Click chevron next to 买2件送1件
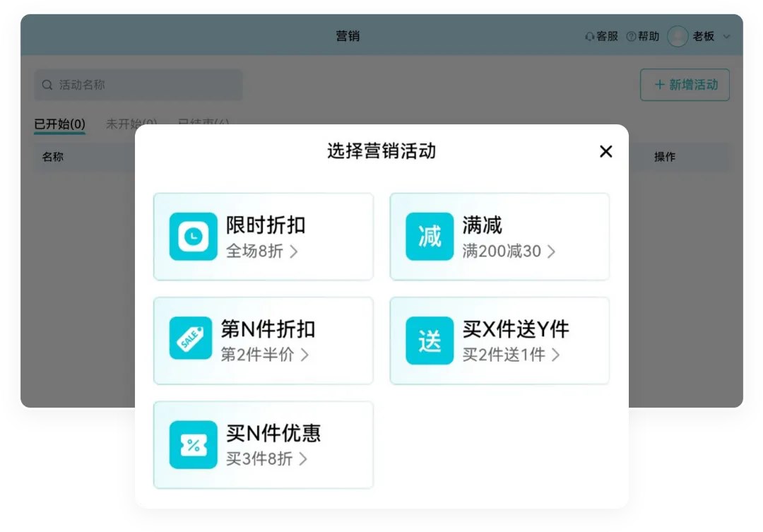763x532 pixels. [555, 355]
